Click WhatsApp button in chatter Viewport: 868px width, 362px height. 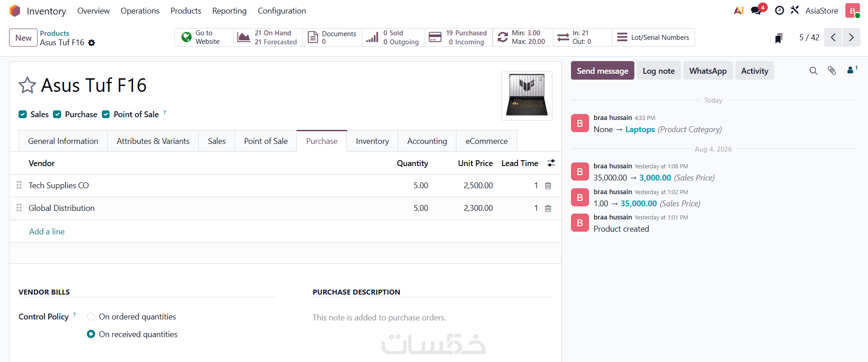[x=708, y=71]
